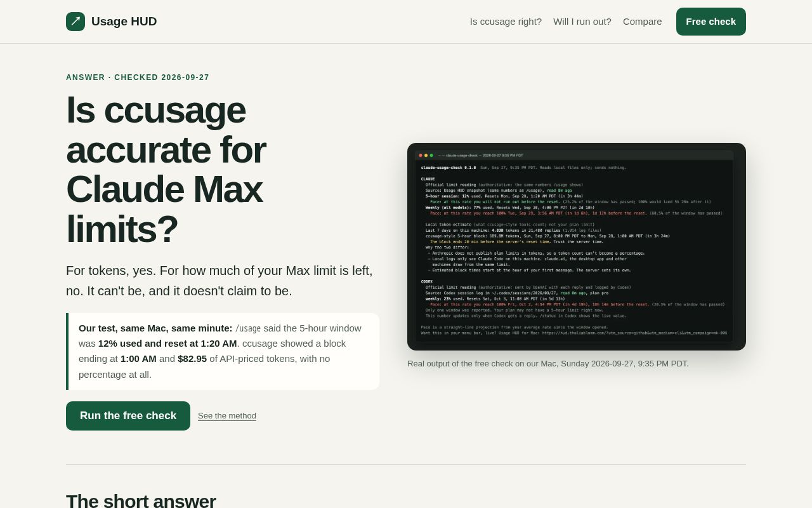Viewport: 812px width, 508px height.
Task: Open the terminal output screenshot thumbnail
Action: click(577, 246)
